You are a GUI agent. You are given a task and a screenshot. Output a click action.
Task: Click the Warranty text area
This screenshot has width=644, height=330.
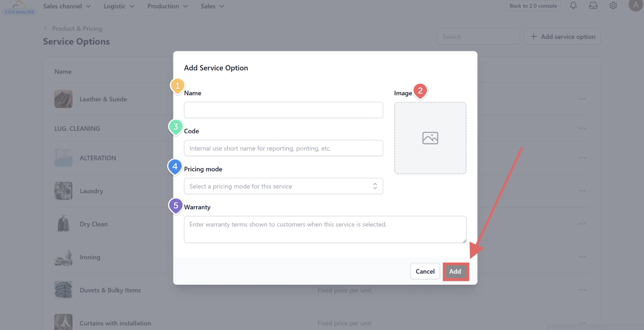coord(325,229)
